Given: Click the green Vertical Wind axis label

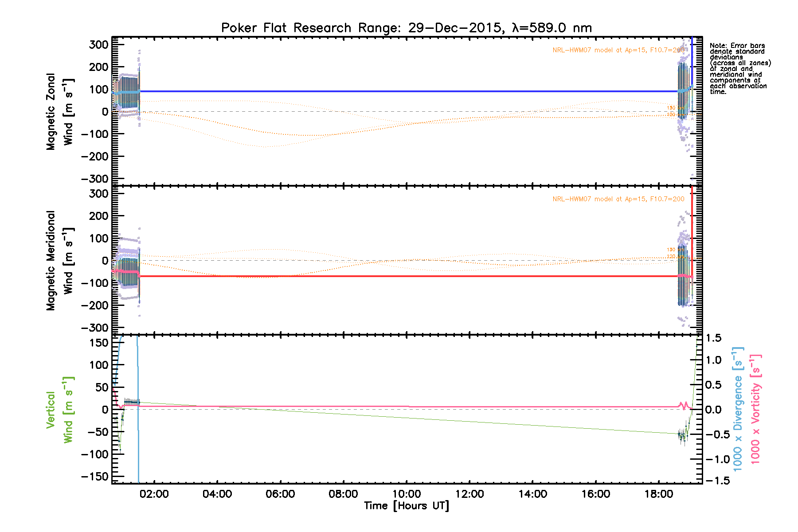Looking at the screenshot, I should pyautogui.click(x=59, y=410).
